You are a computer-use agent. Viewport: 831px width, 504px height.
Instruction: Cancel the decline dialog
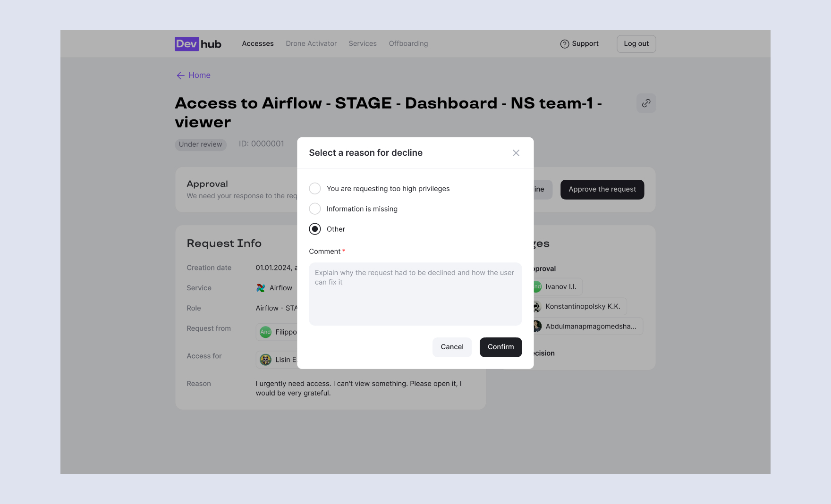452,347
